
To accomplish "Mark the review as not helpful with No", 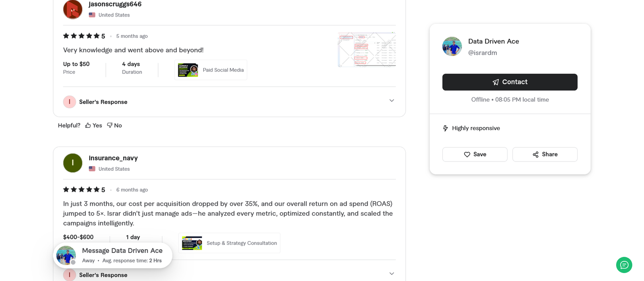I will pos(114,125).
